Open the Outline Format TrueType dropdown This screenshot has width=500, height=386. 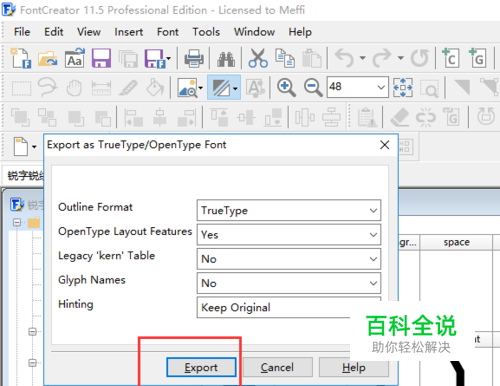tap(289, 210)
